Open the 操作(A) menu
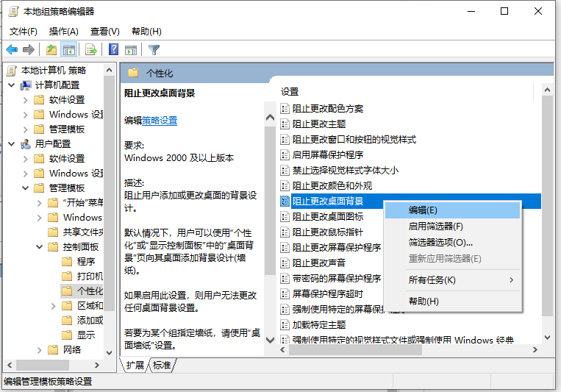Viewport: 561px width, 392px height. click(x=63, y=32)
